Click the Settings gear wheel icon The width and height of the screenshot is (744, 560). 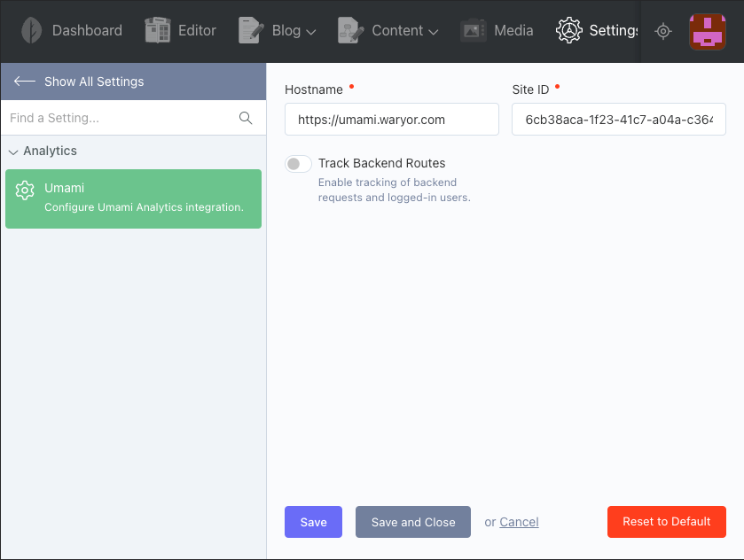(x=568, y=30)
